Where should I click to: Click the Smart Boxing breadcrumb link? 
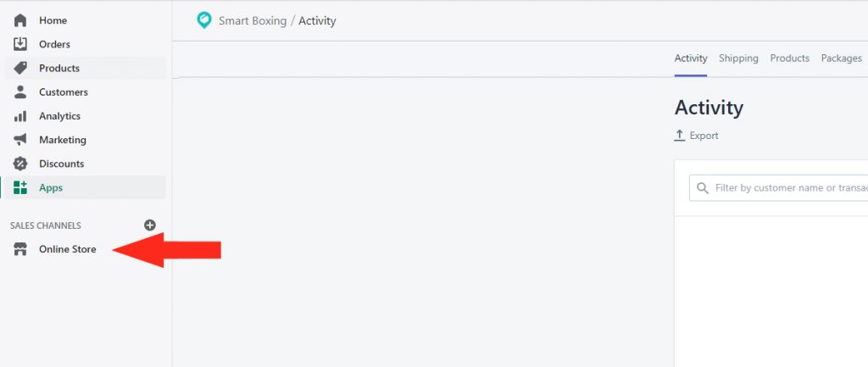[x=253, y=21]
